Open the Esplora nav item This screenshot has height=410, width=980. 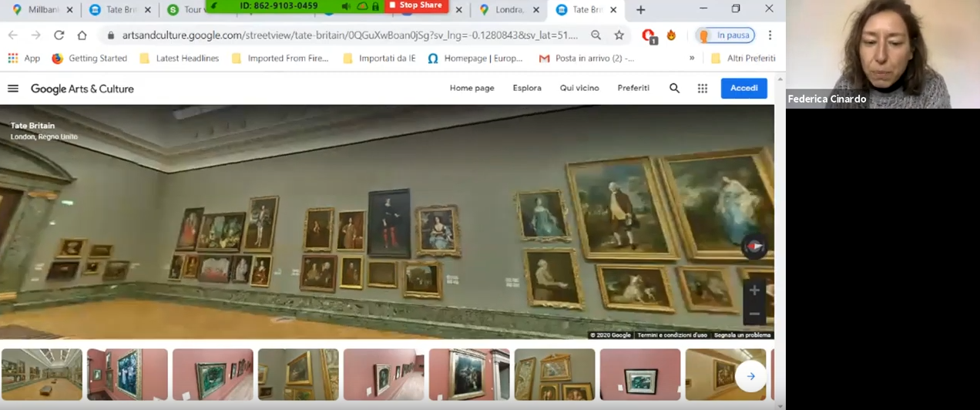click(527, 88)
